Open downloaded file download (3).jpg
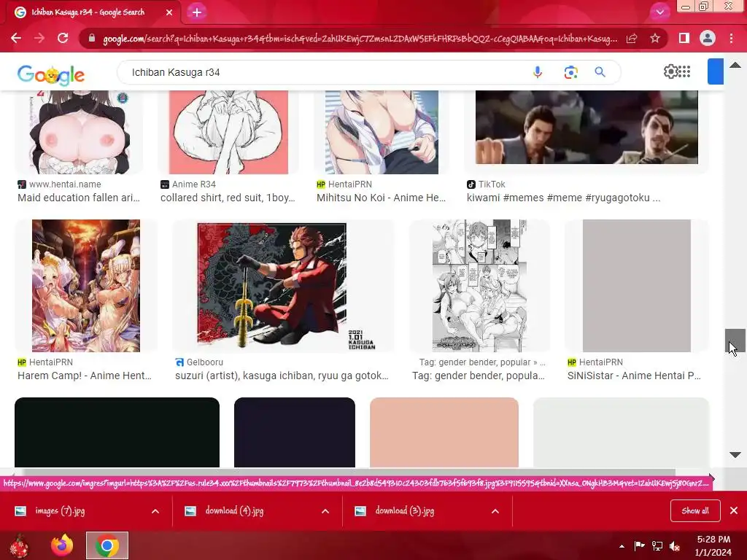The width and height of the screenshot is (747, 560). click(404, 511)
